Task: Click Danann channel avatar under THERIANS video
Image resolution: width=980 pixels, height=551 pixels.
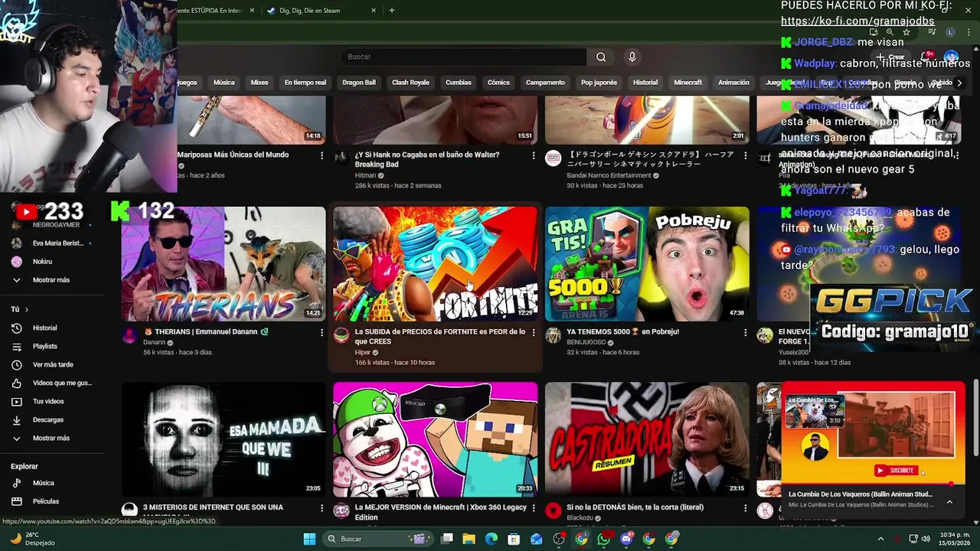Action: coord(129,336)
